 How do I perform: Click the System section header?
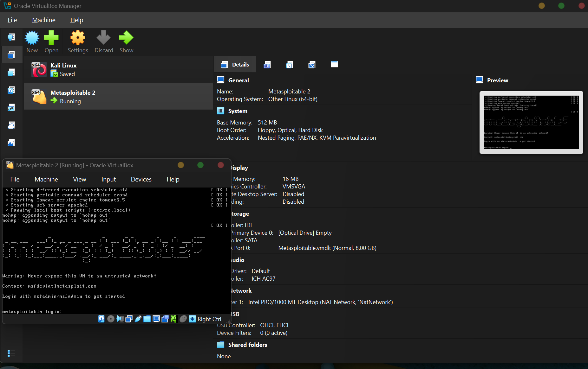238,111
